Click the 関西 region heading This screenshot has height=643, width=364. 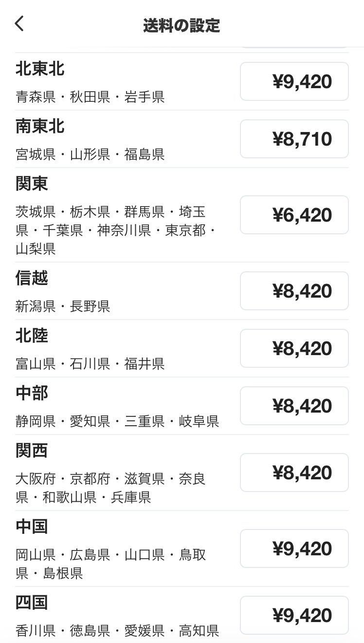32,451
